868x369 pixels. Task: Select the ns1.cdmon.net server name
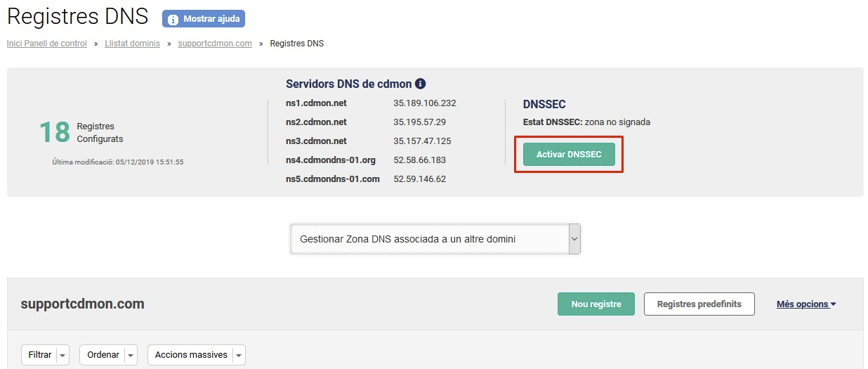click(x=316, y=103)
